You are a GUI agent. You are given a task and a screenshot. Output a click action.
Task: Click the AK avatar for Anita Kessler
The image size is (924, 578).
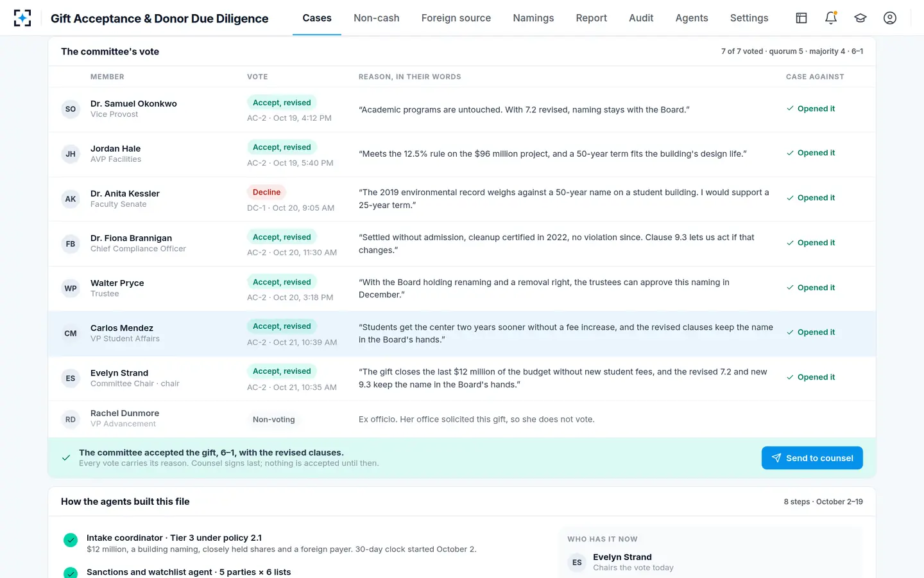coord(71,199)
